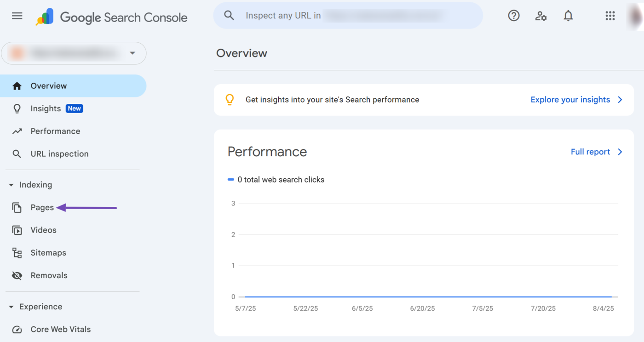Click the Google Search Console logo
The width and height of the screenshot is (644, 342).
click(x=111, y=17)
